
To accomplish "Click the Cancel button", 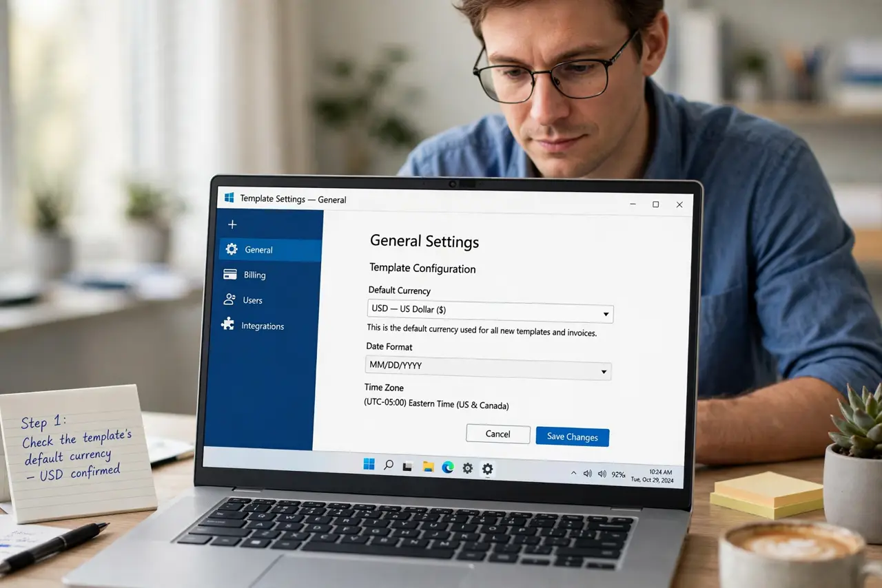I will (x=498, y=434).
